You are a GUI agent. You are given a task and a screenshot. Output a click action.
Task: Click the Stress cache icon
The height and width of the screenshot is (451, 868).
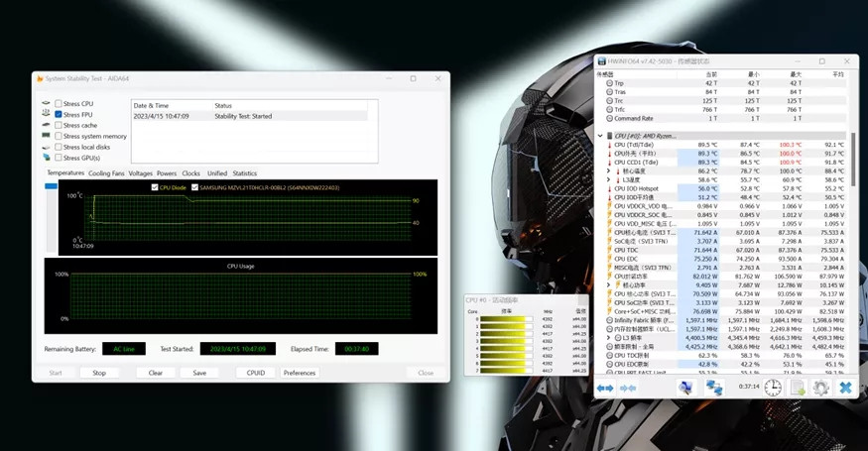46,125
